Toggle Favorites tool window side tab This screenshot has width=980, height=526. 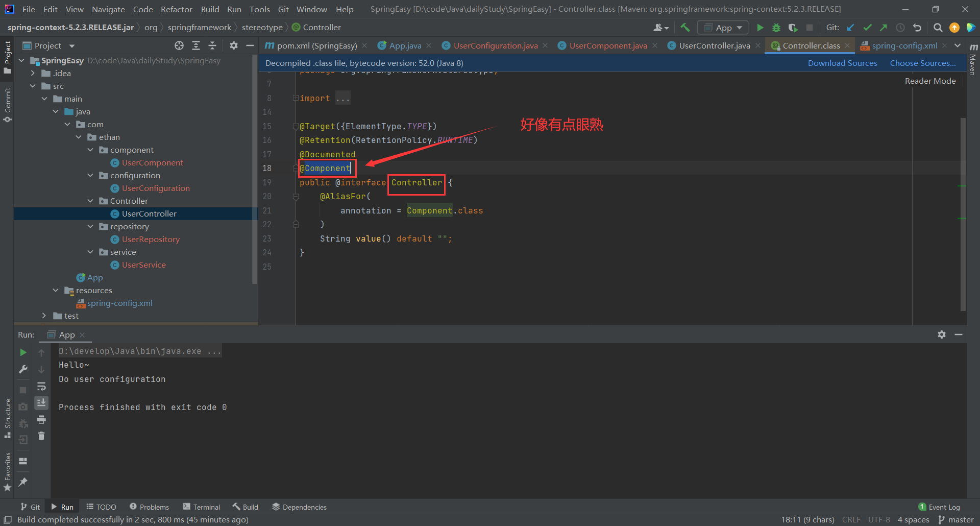pos(7,472)
